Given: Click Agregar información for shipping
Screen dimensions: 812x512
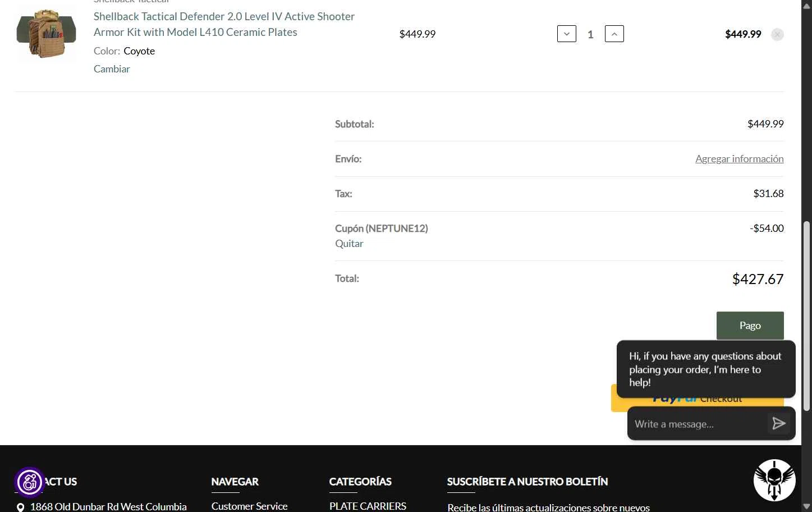Looking at the screenshot, I should coord(740,159).
